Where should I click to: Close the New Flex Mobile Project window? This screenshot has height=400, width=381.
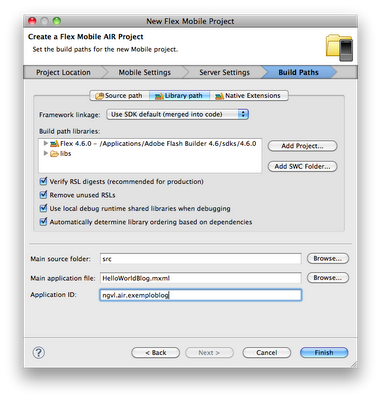32,21
